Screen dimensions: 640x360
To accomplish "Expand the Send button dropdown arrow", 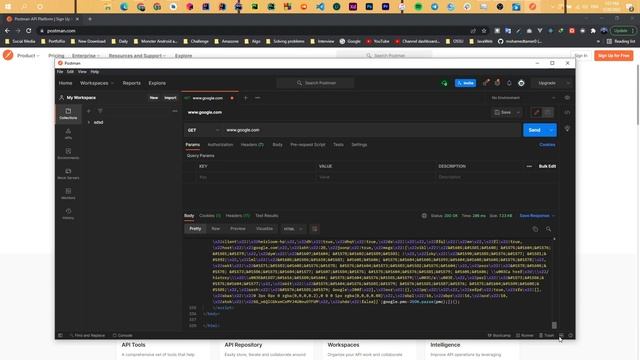I will click(551, 130).
